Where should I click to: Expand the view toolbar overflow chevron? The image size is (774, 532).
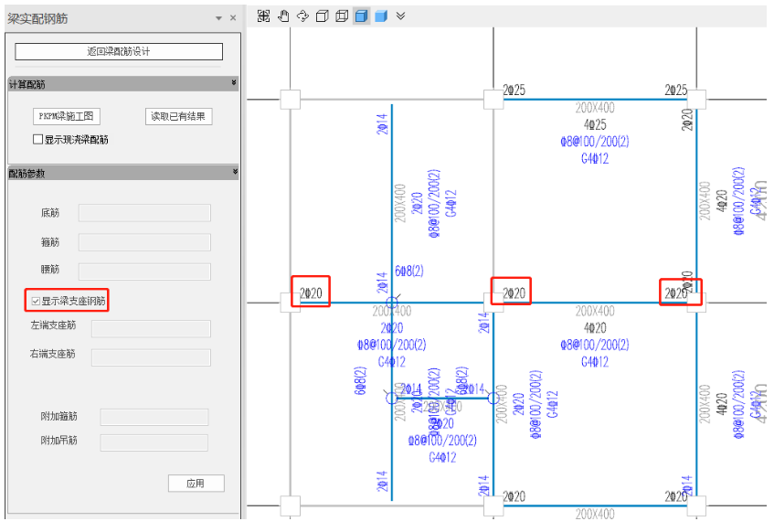pos(401,16)
